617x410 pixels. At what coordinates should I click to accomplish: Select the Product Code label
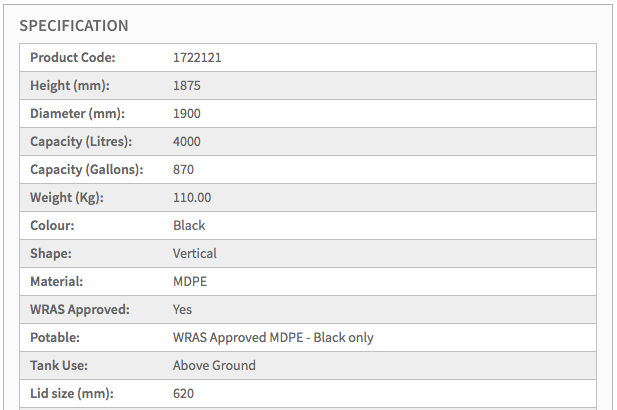pyautogui.click(x=72, y=58)
